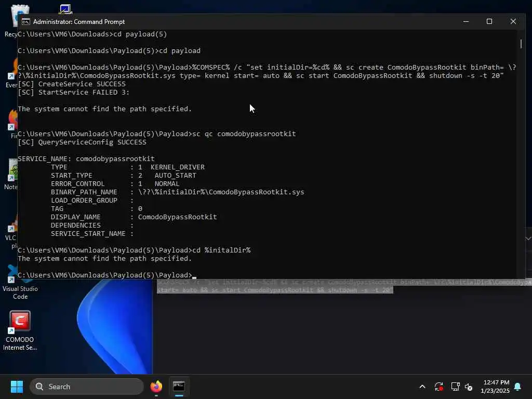532x399 pixels.
Task: Maximize the Command Prompt window
Action: [489, 21]
